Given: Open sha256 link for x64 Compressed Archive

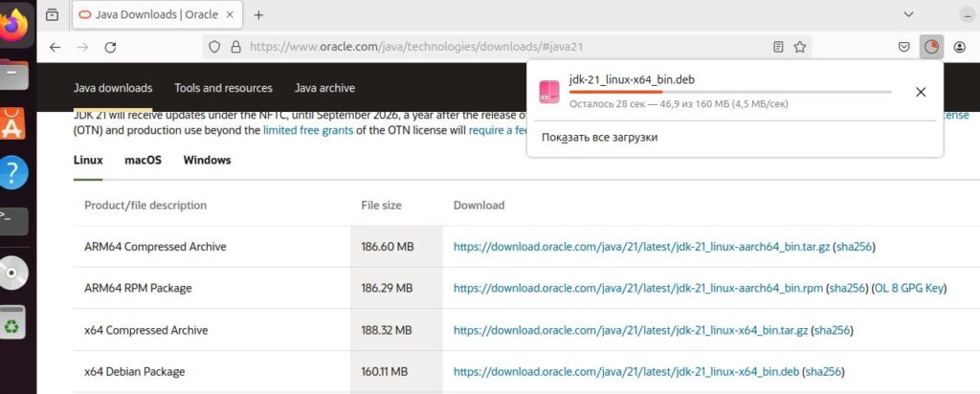Looking at the screenshot, I should [832, 330].
